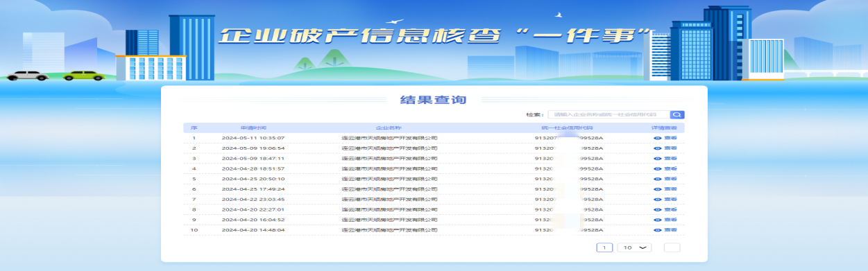Click the 申请时间 column header

click(253, 128)
